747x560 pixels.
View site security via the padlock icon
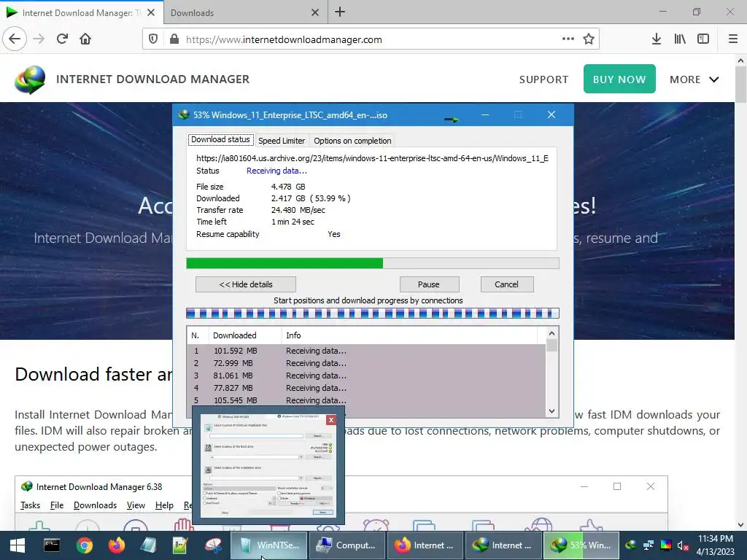pyautogui.click(x=174, y=39)
